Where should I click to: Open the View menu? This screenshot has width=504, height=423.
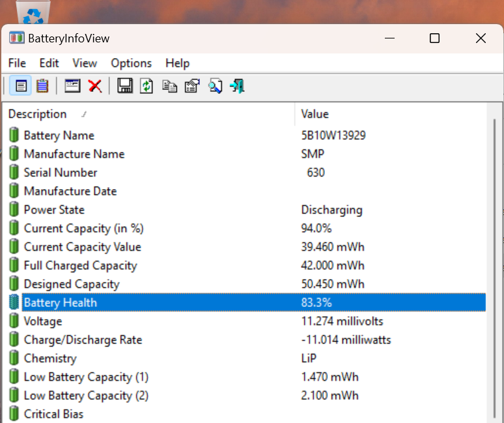[85, 63]
